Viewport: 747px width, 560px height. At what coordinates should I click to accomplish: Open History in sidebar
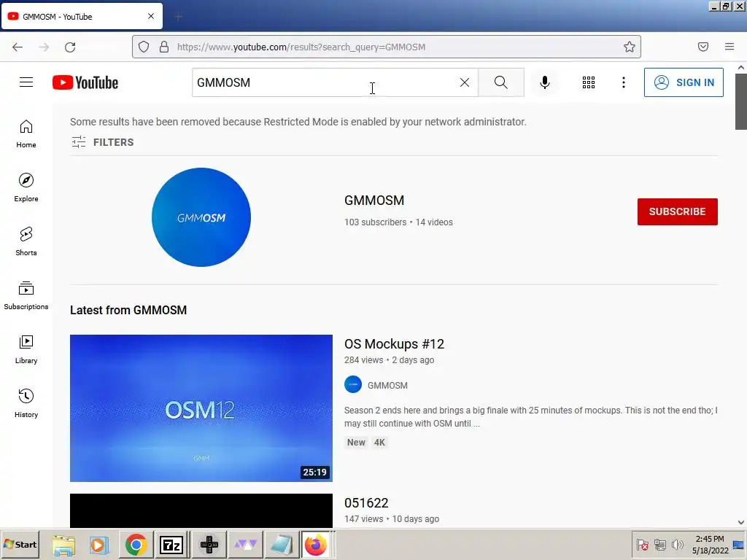click(26, 403)
